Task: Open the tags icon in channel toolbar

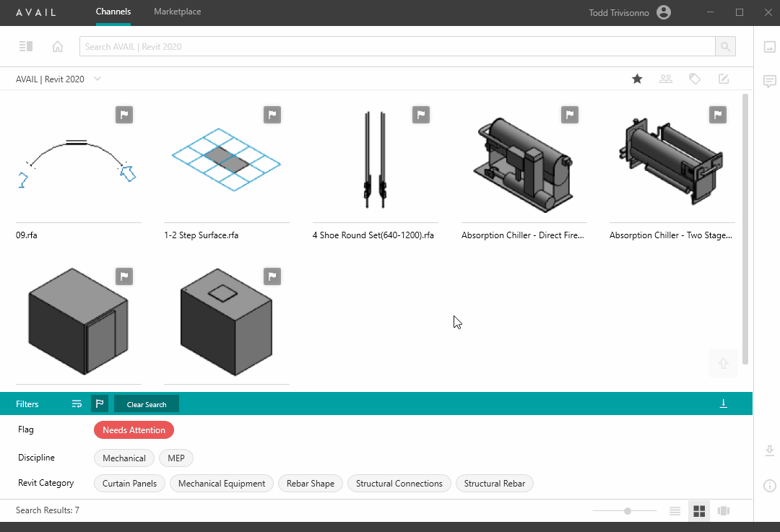Action: pyautogui.click(x=695, y=79)
